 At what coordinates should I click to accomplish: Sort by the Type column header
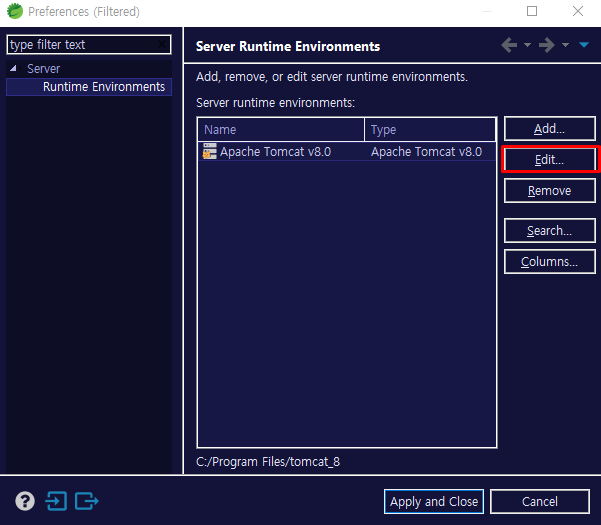pyautogui.click(x=430, y=130)
